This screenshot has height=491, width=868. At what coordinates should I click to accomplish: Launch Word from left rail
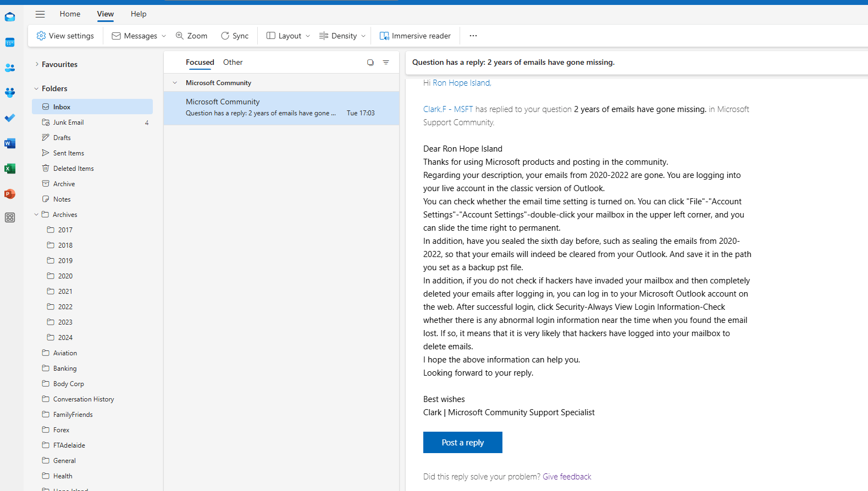point(10,143)
